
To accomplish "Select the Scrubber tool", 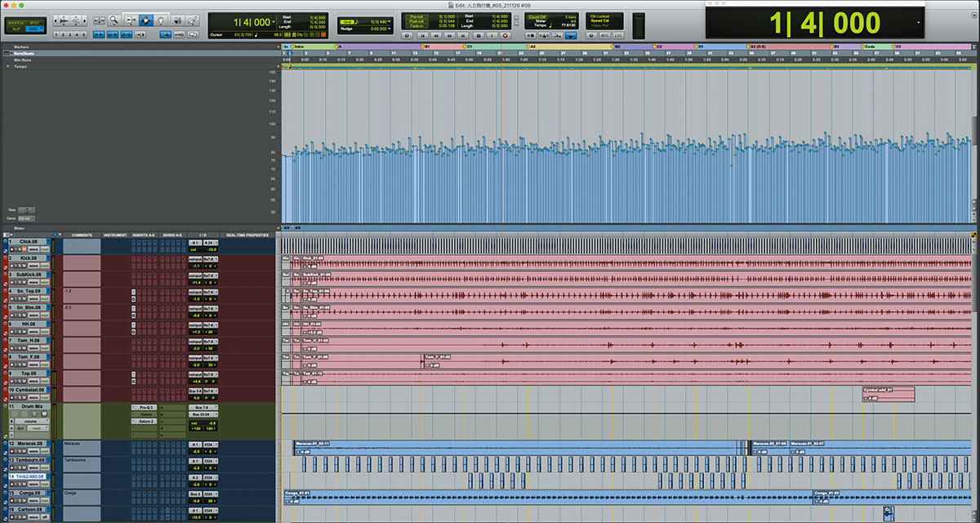I will [x=177, y=20].
